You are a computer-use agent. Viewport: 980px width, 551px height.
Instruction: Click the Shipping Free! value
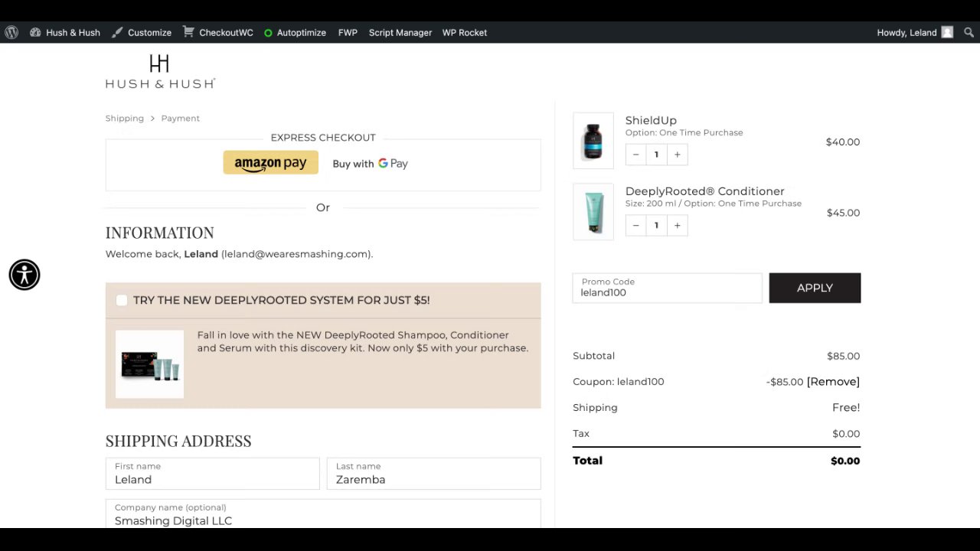pyautogui.click(x=846, y=408)
